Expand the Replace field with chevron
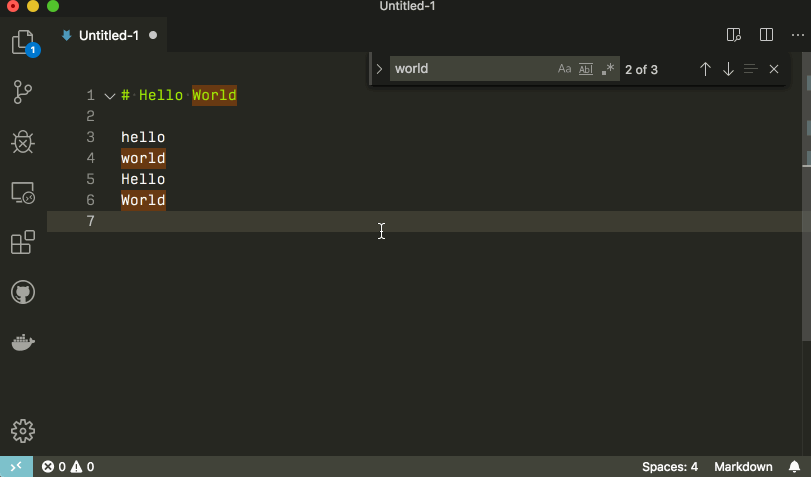 [x=379, y=69]
